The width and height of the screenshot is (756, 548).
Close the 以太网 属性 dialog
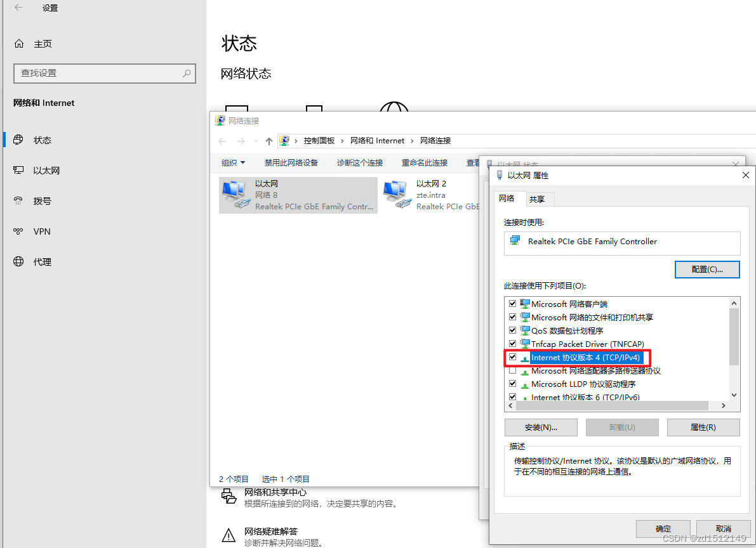(745, 175)
